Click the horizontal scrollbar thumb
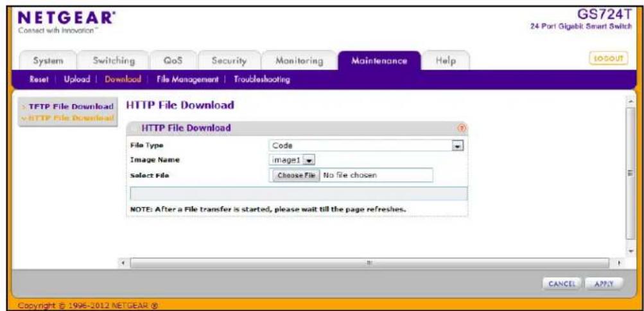The image size is (644, 311). tap(369, 262)
